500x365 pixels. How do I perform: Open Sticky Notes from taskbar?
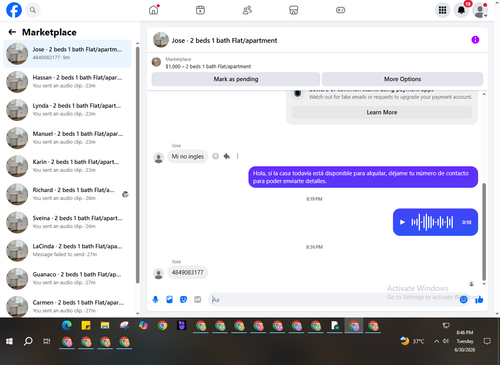tap(86, 325)
